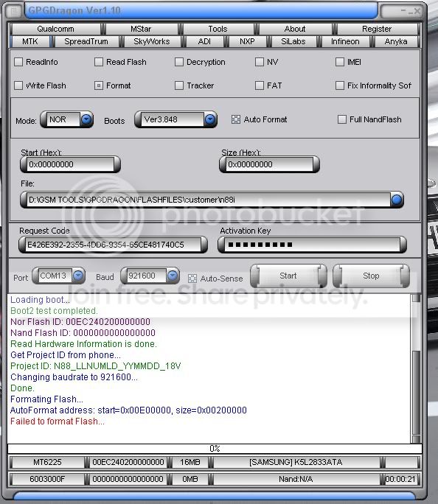The image size is (438, 504).
Task: Click the Size (Hex) input field
Action: (269, 164)
